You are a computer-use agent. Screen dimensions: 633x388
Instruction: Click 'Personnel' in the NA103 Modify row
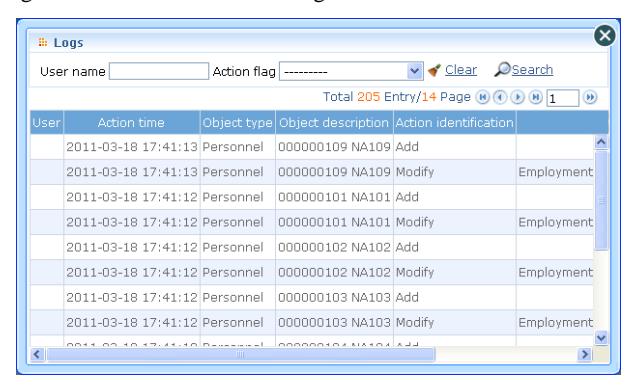tap(233, 323)
